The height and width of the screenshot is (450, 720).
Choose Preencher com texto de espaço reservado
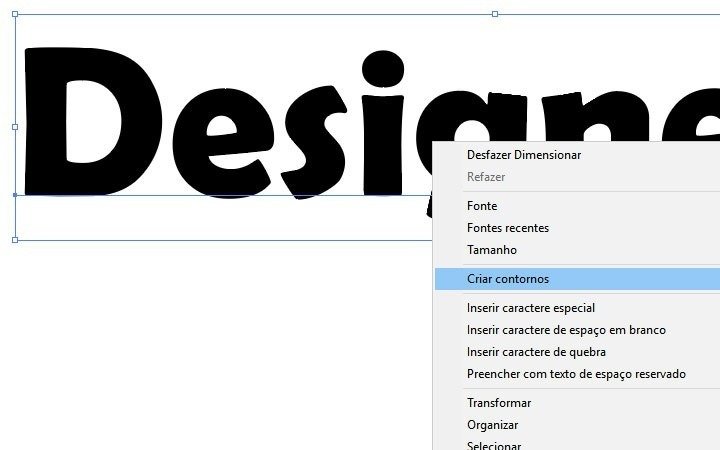pyautogui.click(x=577, y=374)
